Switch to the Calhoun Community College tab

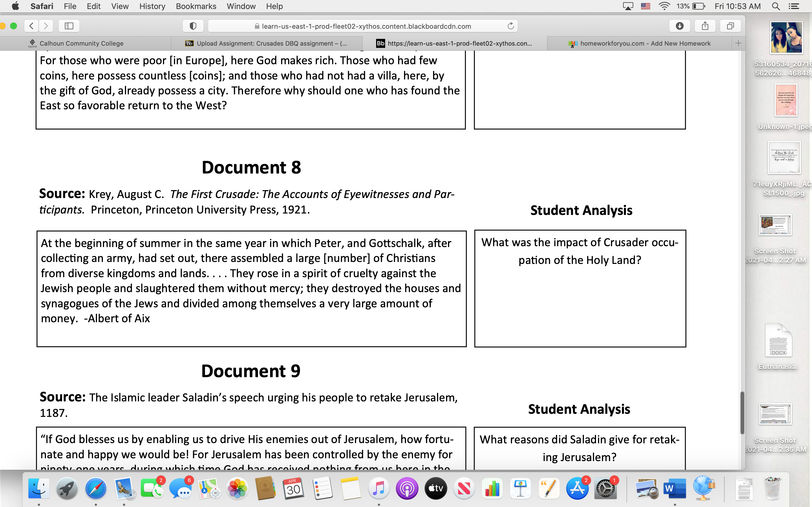81,43
